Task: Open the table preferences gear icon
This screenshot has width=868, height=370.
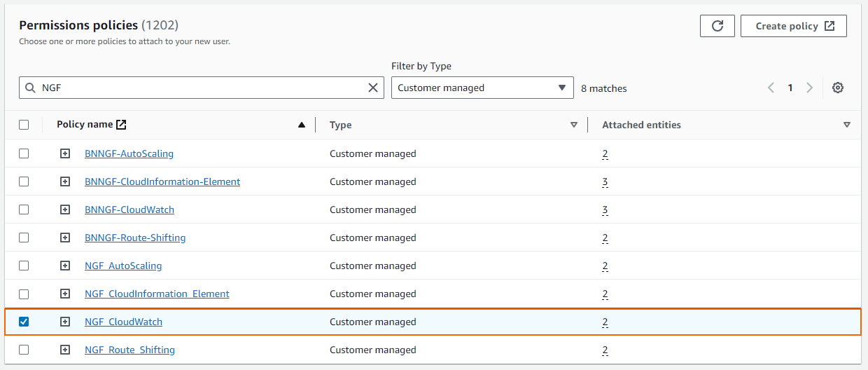Action: coord(838,88)
